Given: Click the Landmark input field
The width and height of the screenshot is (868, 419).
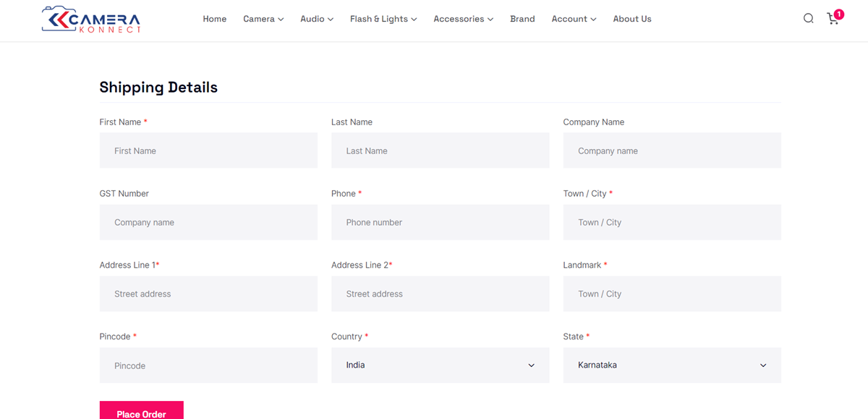Looking at the screenshot, I should tap(671, 294).
